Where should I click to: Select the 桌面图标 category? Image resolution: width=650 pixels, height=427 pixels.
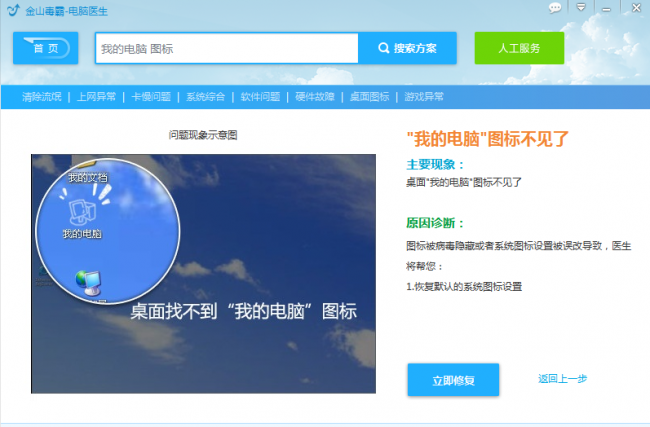369,97
